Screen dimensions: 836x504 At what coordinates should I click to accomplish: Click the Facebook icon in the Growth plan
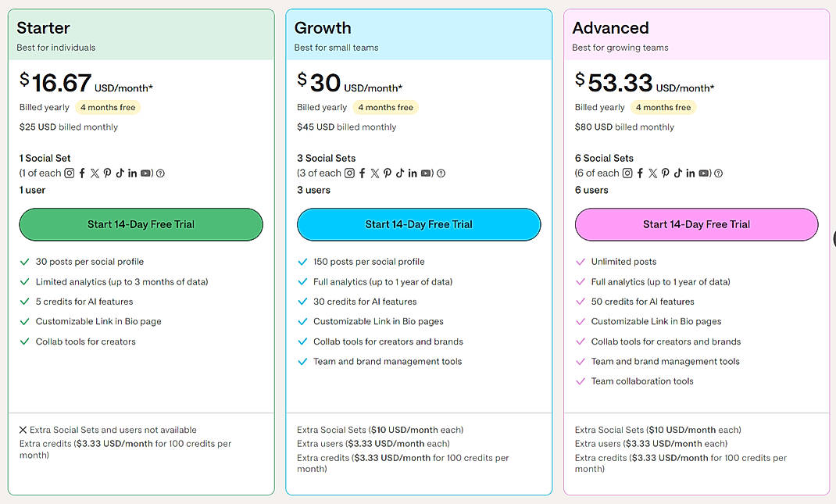(x=362, y=173)
